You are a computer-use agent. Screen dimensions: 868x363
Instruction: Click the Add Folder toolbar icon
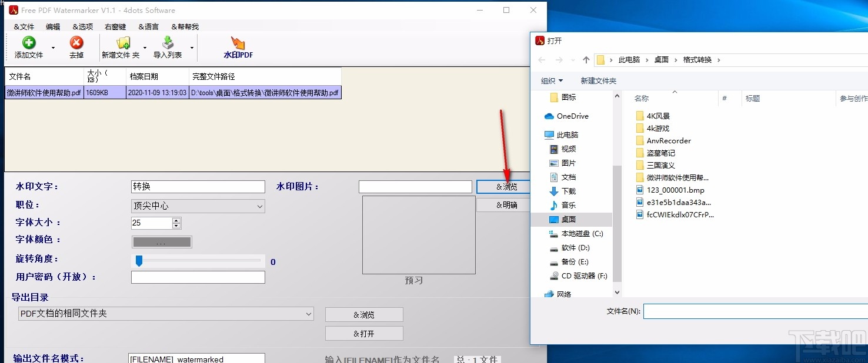click(x=123, y=43)
